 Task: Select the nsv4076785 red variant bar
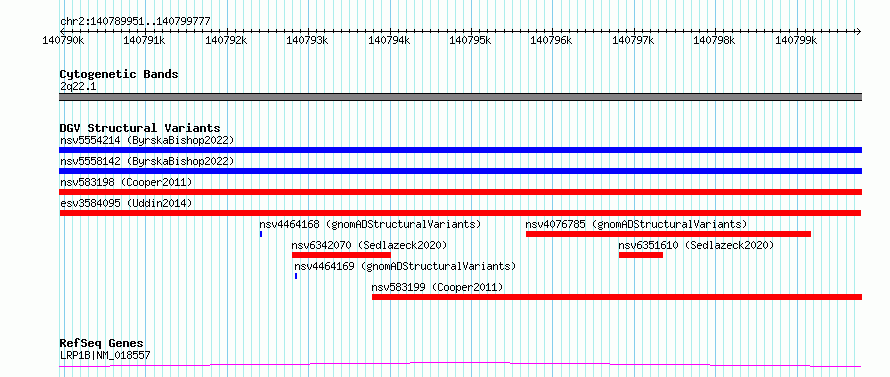click(x=668, y=234)
